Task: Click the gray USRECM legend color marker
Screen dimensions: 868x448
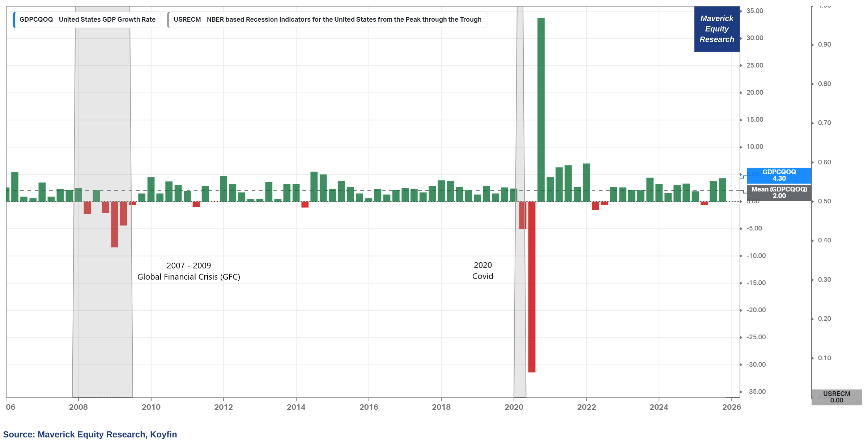Action: tap(168, 20)
